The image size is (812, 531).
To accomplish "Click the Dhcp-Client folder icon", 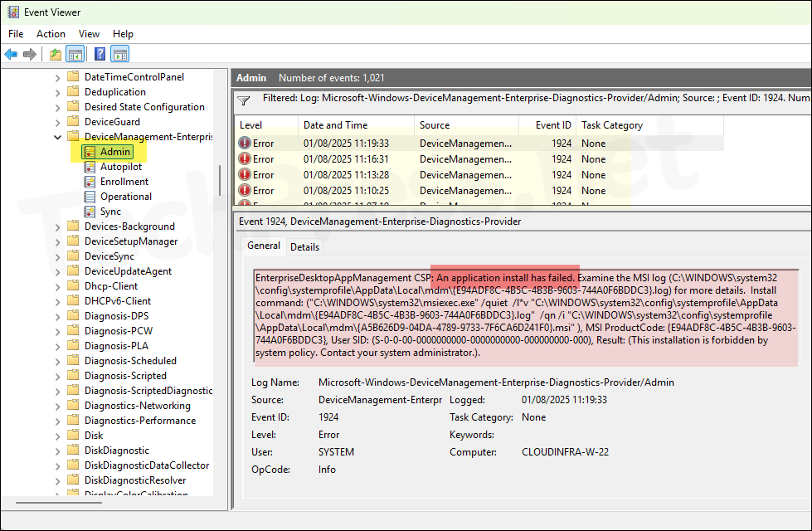I will [74, 286].
